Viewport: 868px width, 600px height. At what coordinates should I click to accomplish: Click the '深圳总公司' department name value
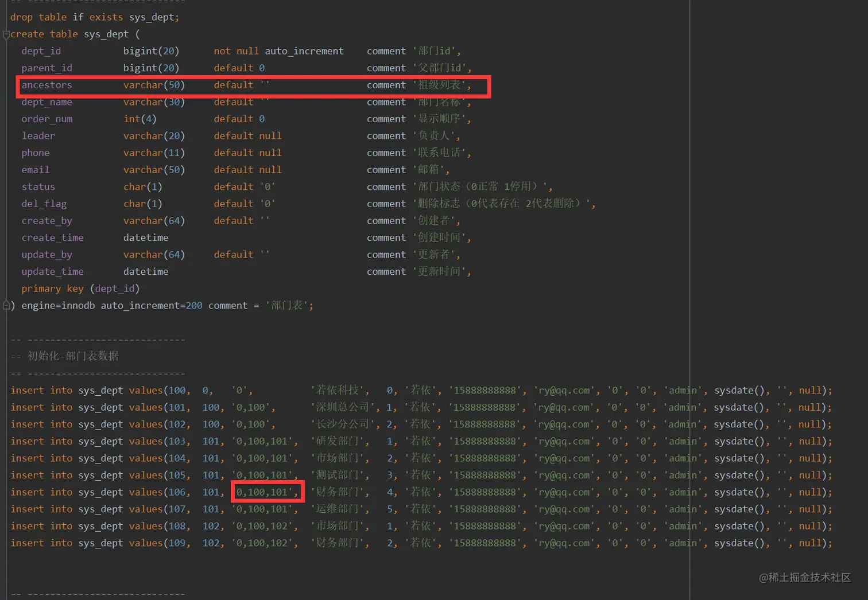(x=343, y=407)
